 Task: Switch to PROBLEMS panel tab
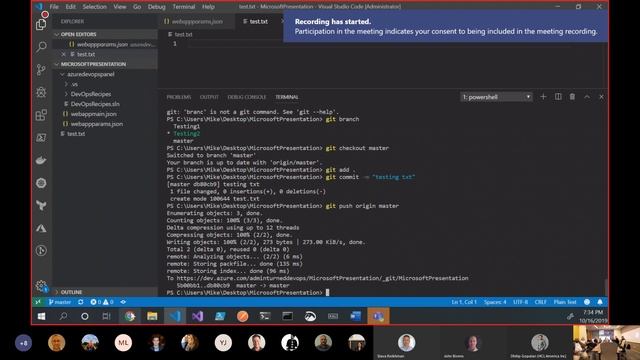point(178,97)
